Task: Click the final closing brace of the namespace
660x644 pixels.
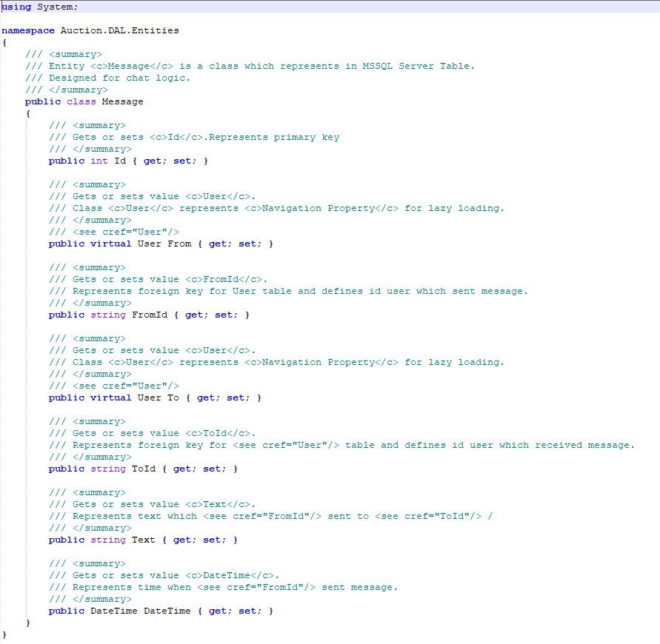Action: pos(4,634)
